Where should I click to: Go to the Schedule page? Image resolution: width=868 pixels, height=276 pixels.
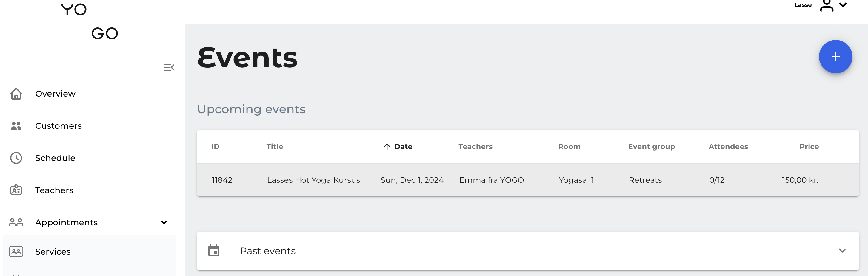tap(55, 158)
